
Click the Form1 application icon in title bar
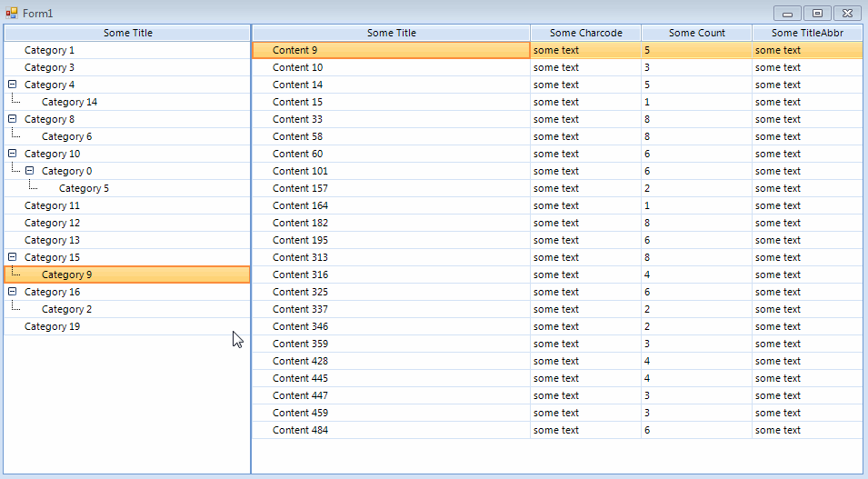[12, 13]
